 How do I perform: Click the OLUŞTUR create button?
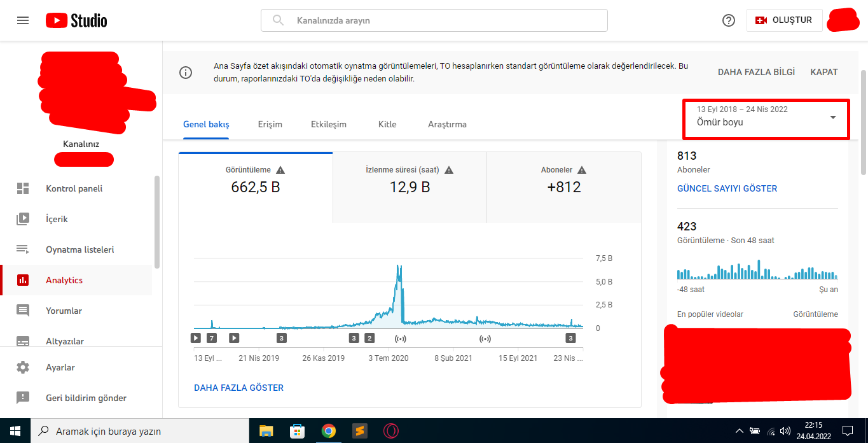784,20
